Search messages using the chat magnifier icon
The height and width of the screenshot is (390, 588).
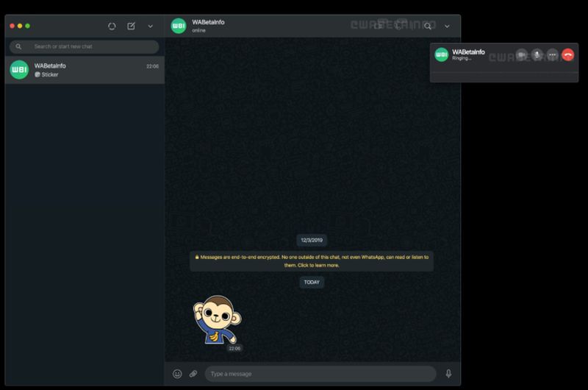[428, 26]
